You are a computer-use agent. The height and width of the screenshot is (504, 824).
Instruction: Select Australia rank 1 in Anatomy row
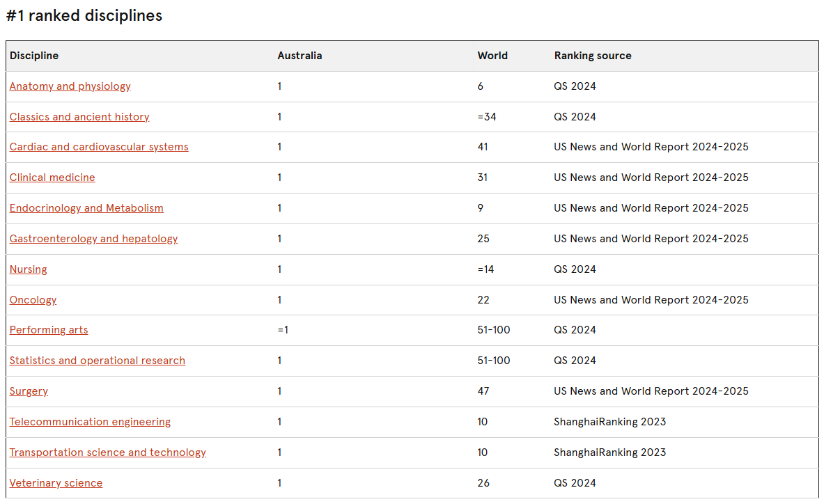pyautogui.click(x=279, y=86)
